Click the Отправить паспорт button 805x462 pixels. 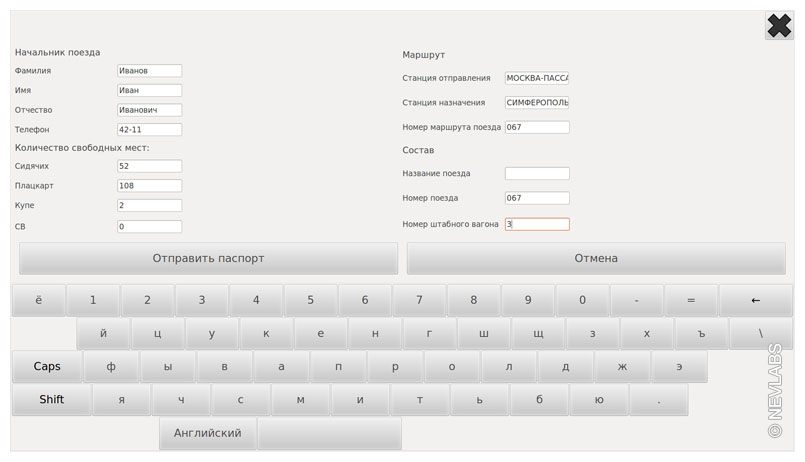point(208,258)
